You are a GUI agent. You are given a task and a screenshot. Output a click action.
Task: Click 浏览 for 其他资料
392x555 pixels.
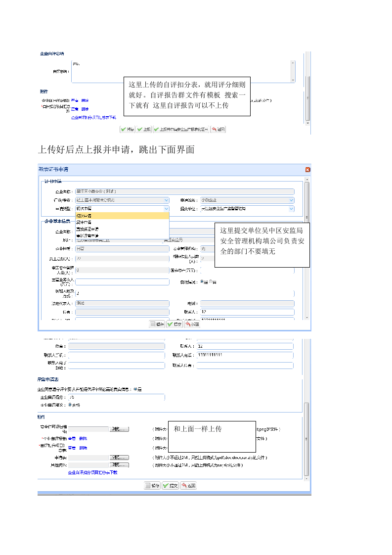coord(119,465)
